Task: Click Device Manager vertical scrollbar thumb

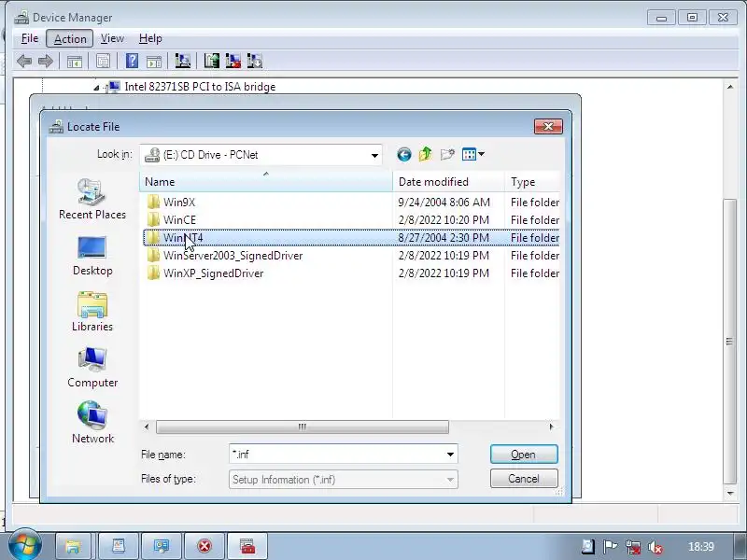Action: click(729, 341)
